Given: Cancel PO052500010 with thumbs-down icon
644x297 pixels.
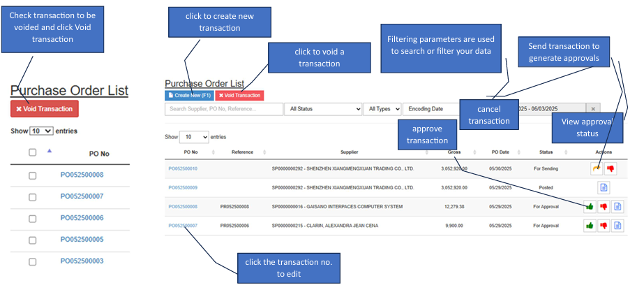Looking at the screenshot, I should coord(611,168).
